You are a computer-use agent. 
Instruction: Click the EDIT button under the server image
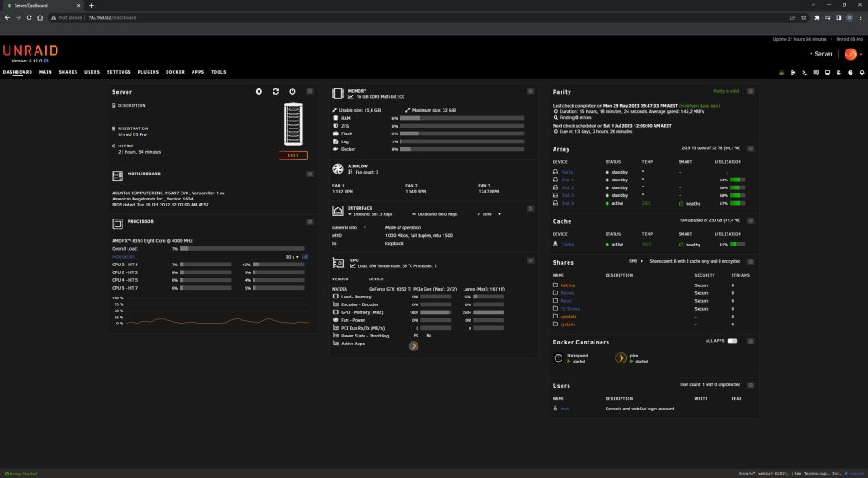click(293, 155)
